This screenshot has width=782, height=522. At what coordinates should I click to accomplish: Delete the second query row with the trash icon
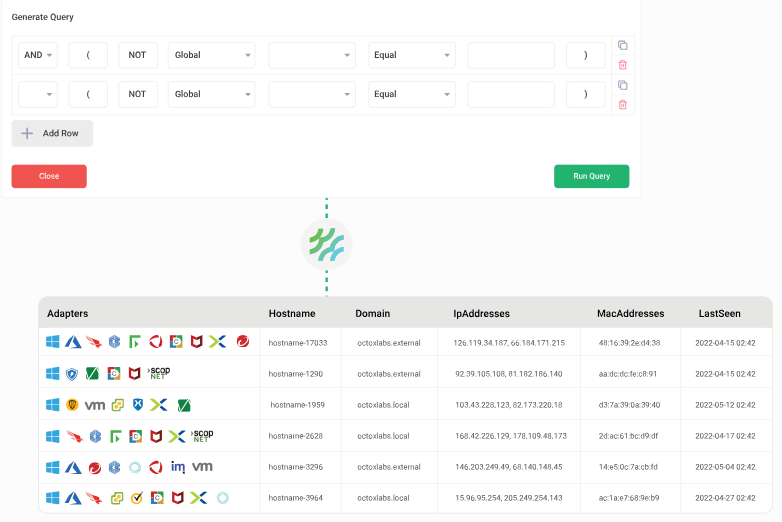point(622,104)
